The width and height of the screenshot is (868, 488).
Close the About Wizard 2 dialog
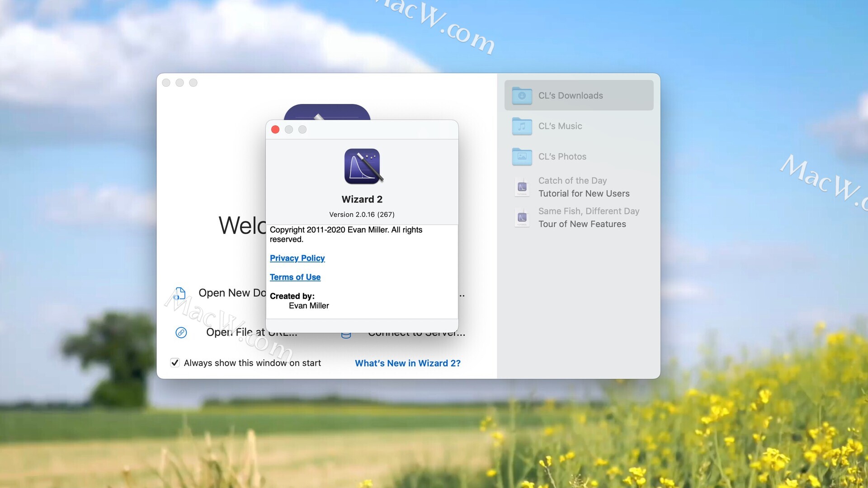pos(275,130)
